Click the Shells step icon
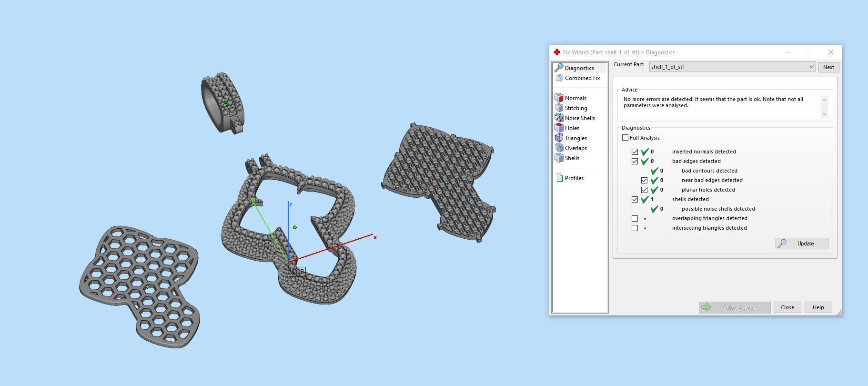Viewport: 868px width, 386px height. point(559,158)
